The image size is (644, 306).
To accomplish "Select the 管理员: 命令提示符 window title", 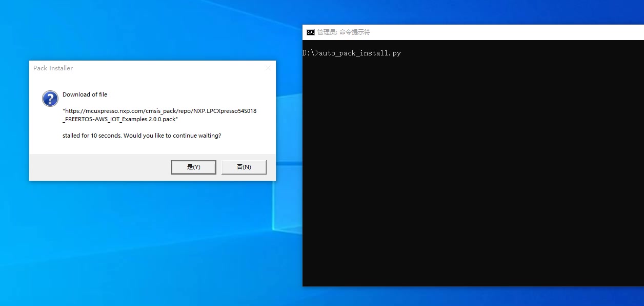I will 344,32.
